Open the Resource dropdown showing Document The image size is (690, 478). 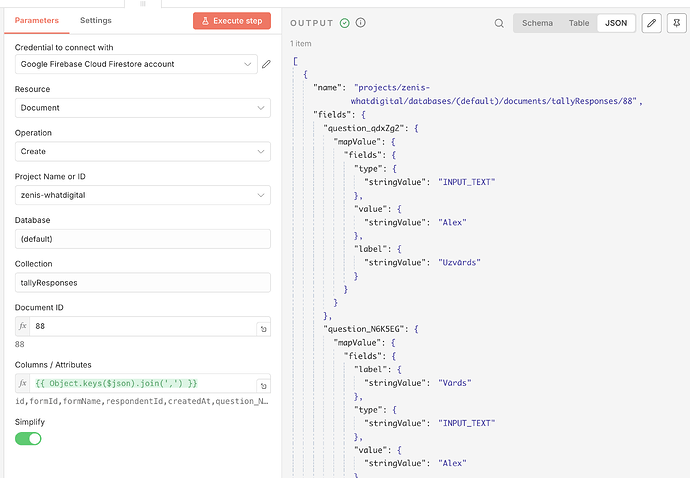coord(143,108)
